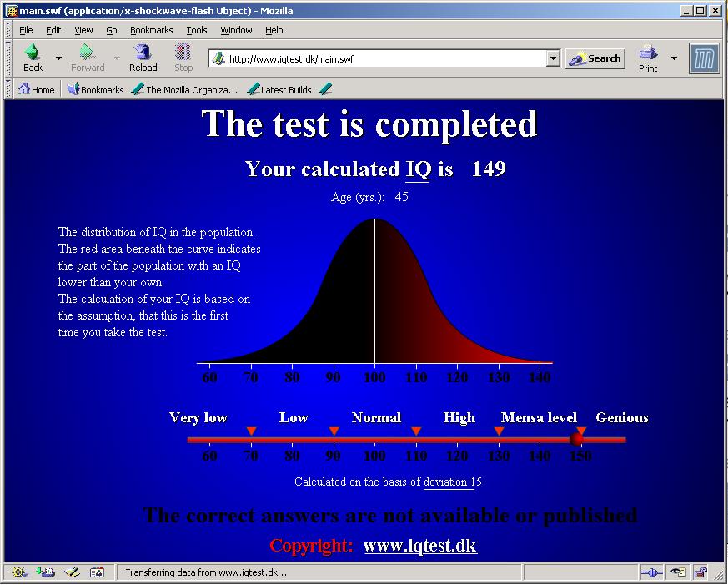The width and height of the screenshot is (728, 585).
Task: Click the white mean line at 100 on curve
Action: pyautogui.click(x=374, y=290)
